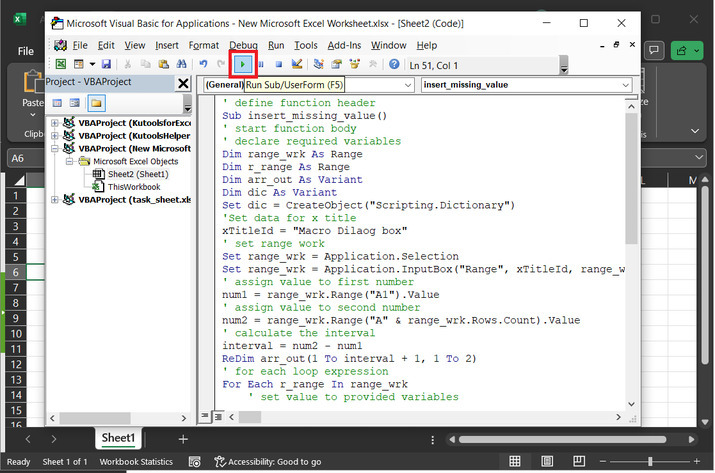Open Object Browser toolbar icon
The width and height of the screenshot is (715, 473).
tap(355, 64)
